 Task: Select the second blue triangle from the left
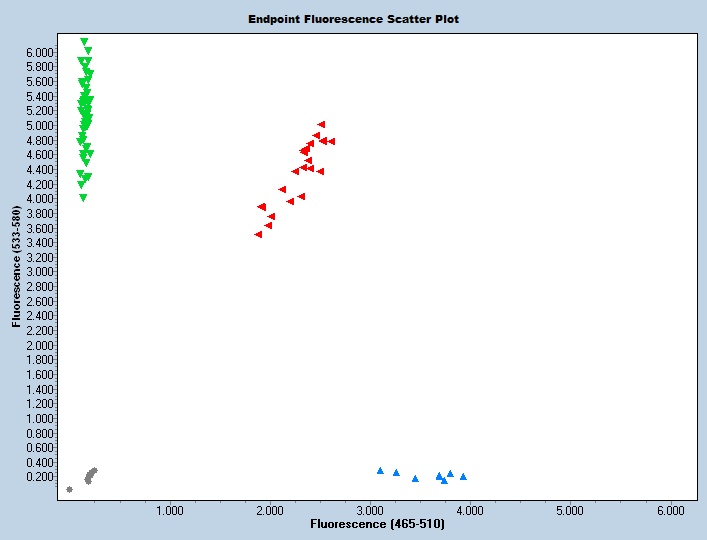[x=396, y=472]
